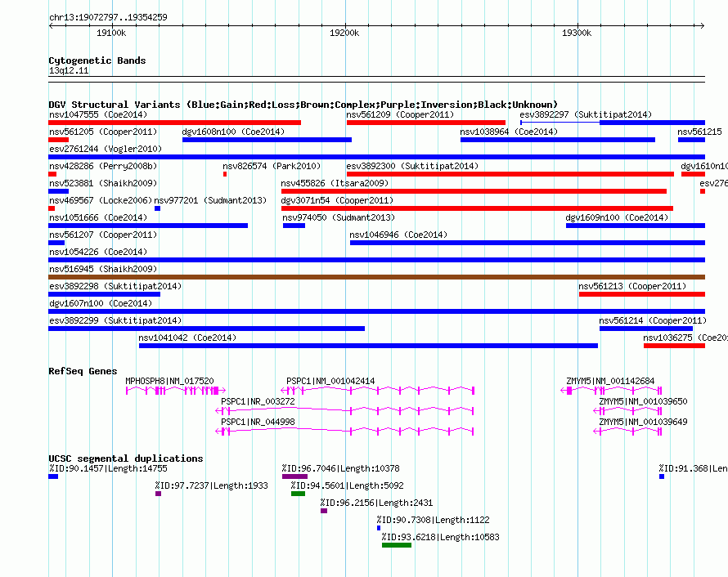The width and height of the screenshot is (728, 577).
Task: Click esv3892300 (Suktitipat2014) label
Action: (x=412, y=166)
